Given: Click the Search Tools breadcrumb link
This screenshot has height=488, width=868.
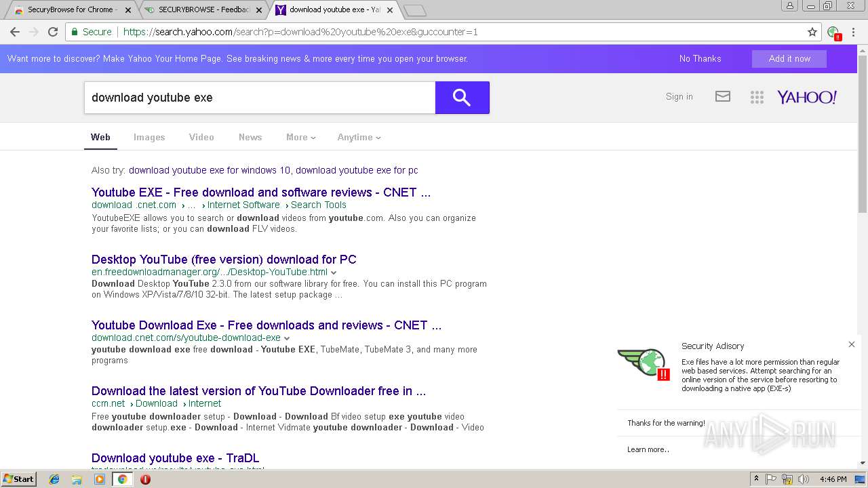Looking at the screenshot, I should click(319, 205).
